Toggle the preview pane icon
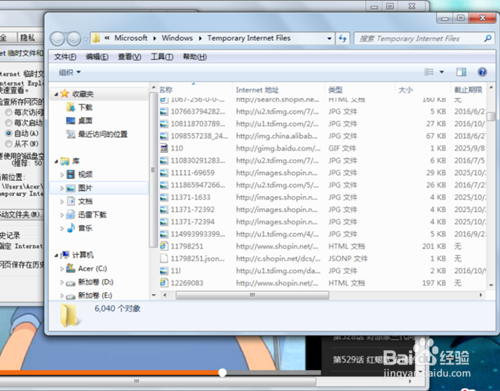The height and width of the screenshot is (391, 500). tap(461, 72)
